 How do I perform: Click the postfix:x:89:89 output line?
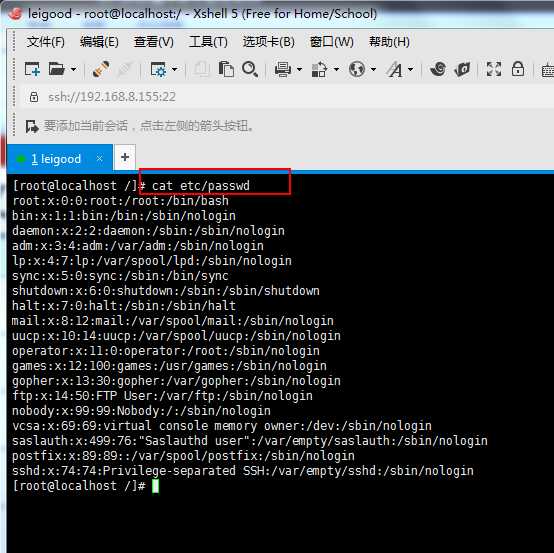coord(183,456)
